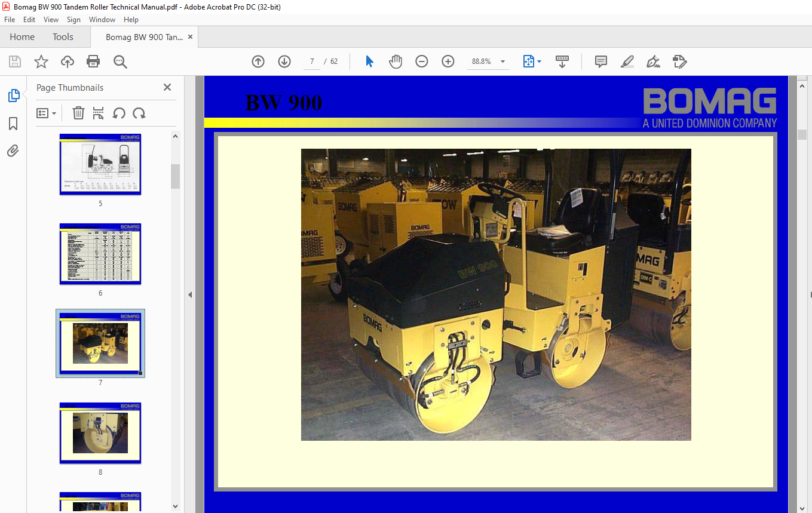Click thumbnails panel scroll up arrow
Viewport: 812px width, 513px height.
176,136
